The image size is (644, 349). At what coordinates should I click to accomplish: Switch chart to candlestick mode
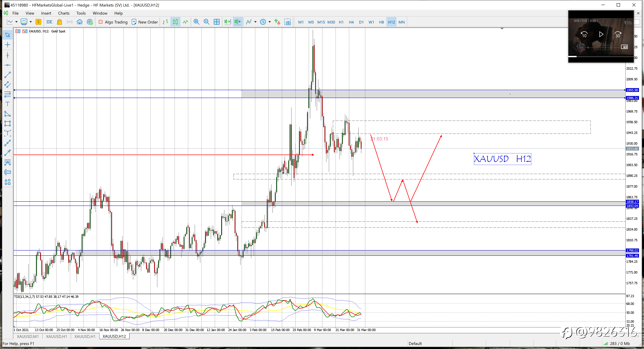175,22
